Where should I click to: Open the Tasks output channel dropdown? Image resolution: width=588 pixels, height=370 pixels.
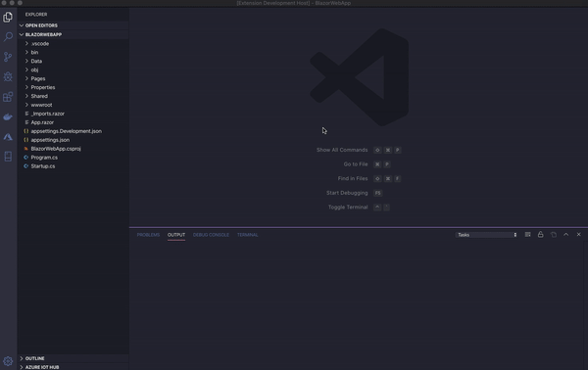click(486, 235)
